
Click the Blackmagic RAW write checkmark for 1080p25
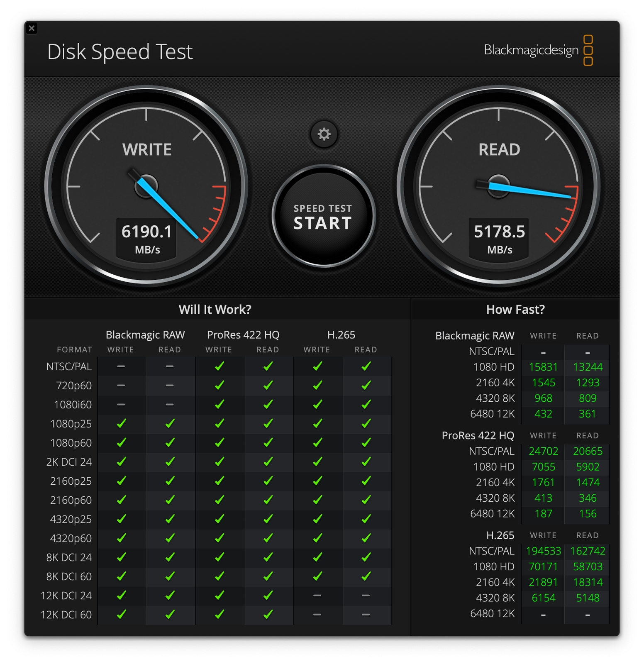point(121,424)
